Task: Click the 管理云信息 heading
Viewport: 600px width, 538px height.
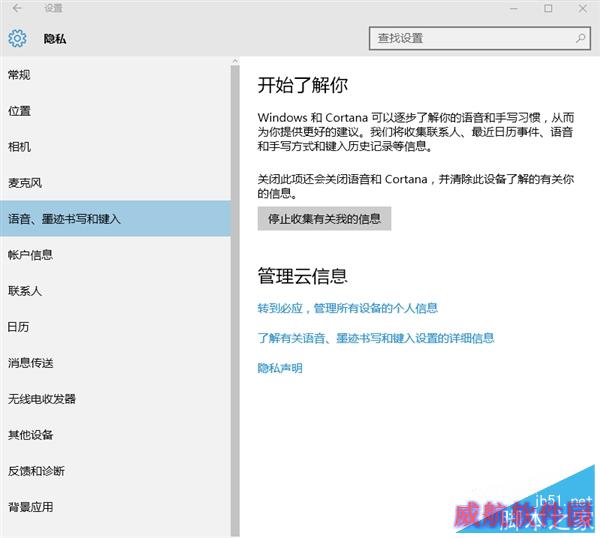Action: [x=302, y=276]
